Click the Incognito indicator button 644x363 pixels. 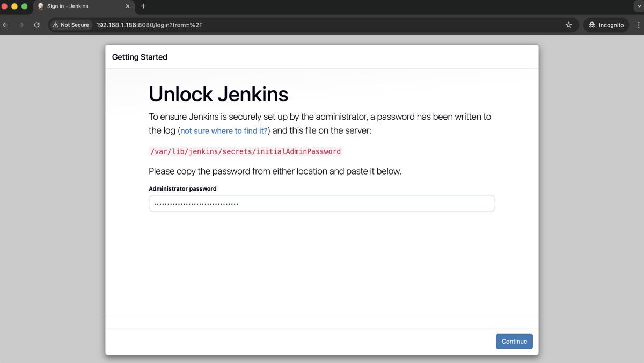coord(606,25)
